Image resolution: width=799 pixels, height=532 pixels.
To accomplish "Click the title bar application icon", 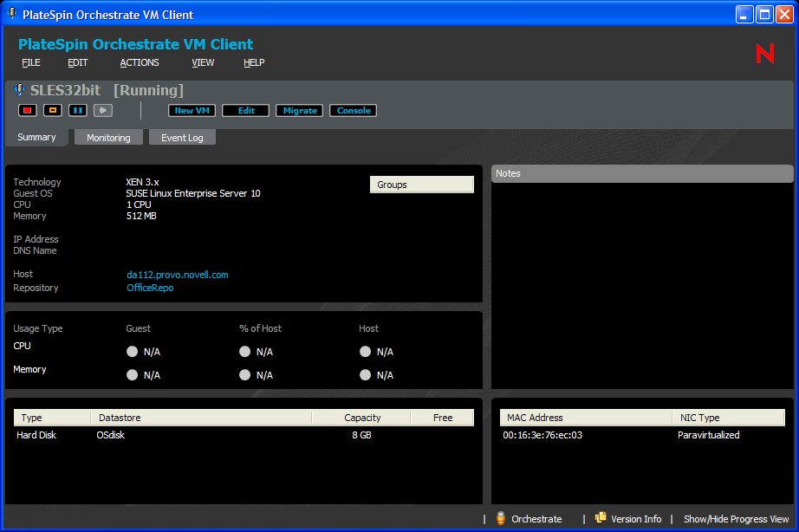I will coord(12,14).
